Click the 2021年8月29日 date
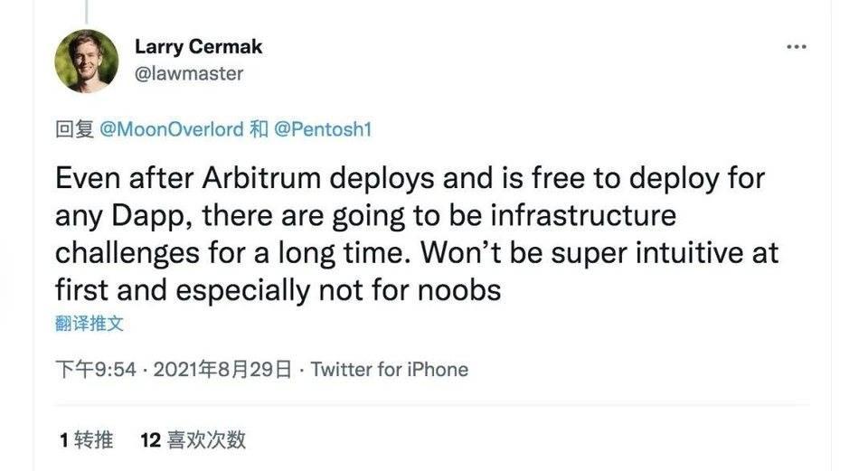 [222, 370]
